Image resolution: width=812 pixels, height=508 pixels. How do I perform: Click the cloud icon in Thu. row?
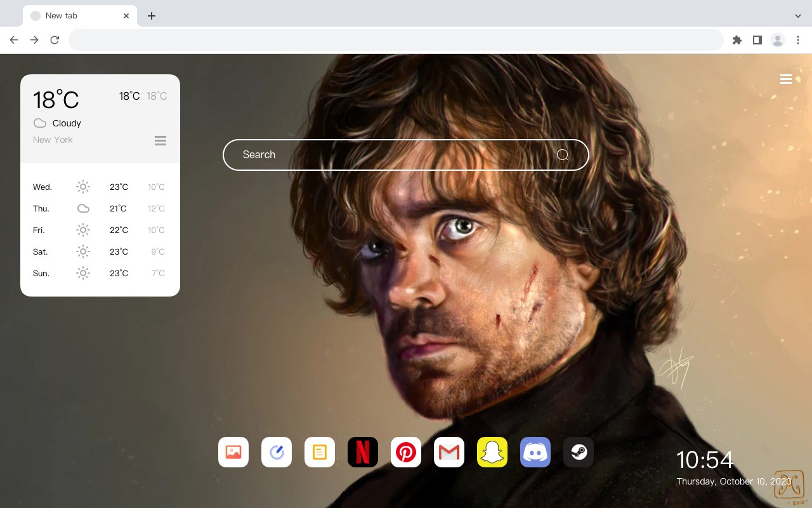tap(83, 208)
